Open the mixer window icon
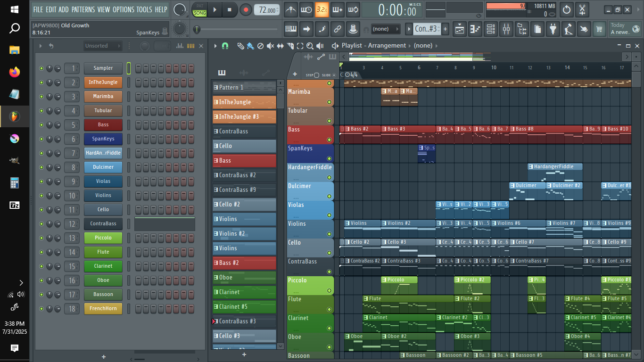This screenshot has height=362, width=644. (x=506, y=29)
